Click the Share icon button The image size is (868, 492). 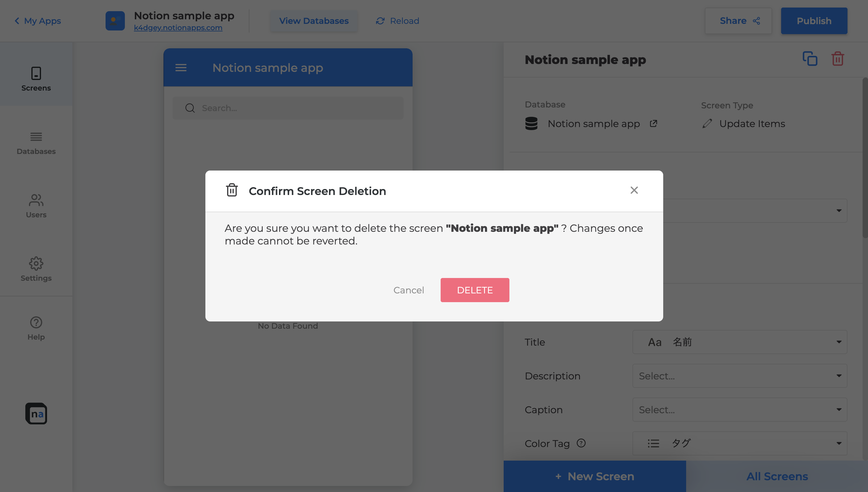738,21
